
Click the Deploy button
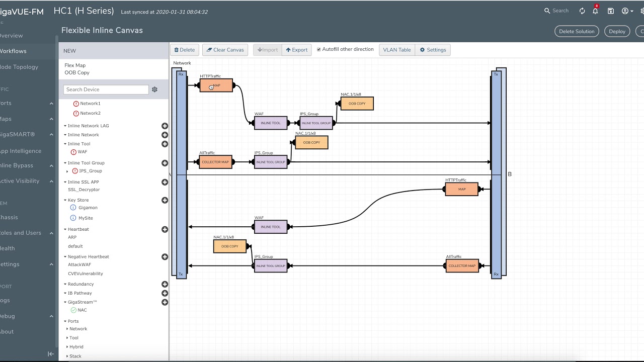click(617, 31)
